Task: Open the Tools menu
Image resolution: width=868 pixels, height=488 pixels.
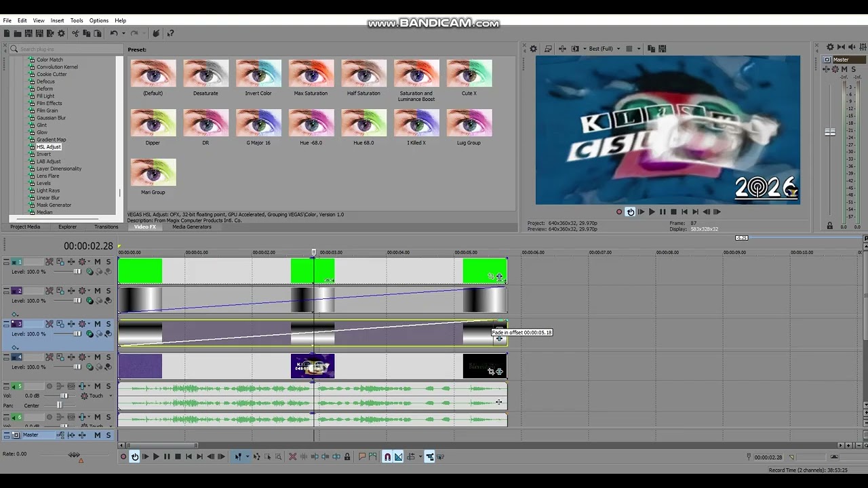Action: pos(77,20)
